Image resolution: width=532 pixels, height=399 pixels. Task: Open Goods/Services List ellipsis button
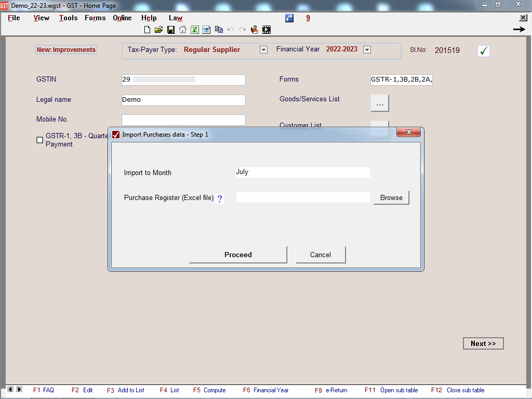tap(380, 103)
